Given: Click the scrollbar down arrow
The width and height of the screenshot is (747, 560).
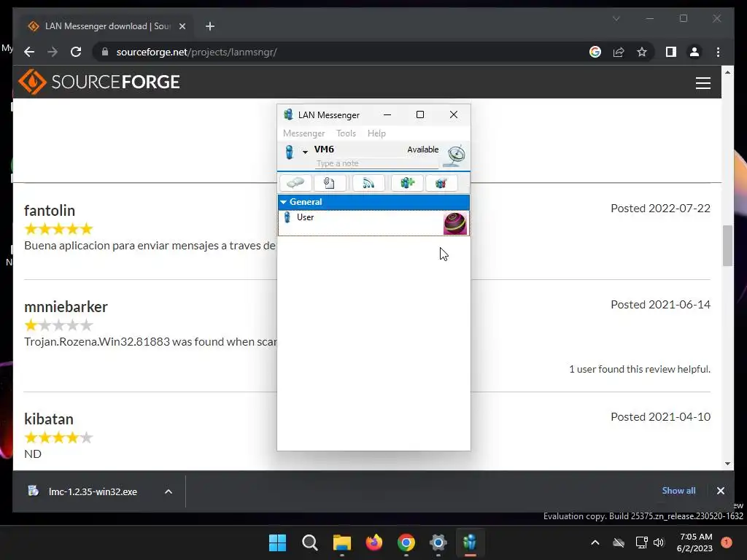Looking at the screenshot, I should pos(727,463).
